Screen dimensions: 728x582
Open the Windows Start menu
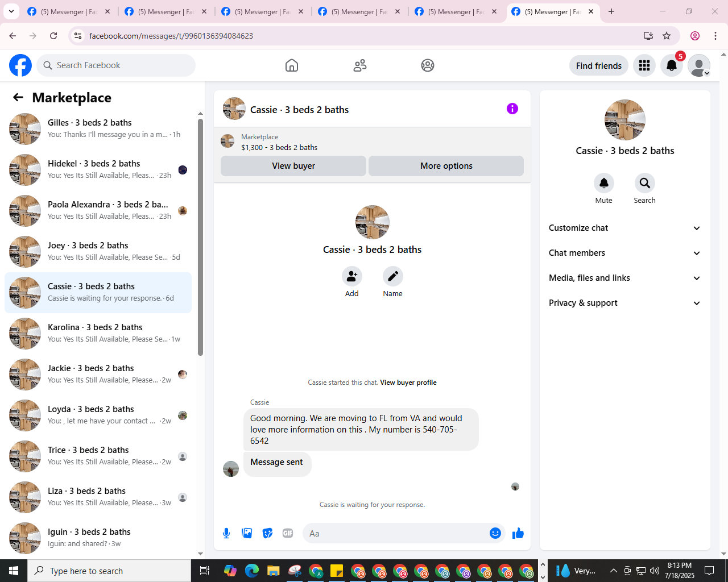[14, 571]
